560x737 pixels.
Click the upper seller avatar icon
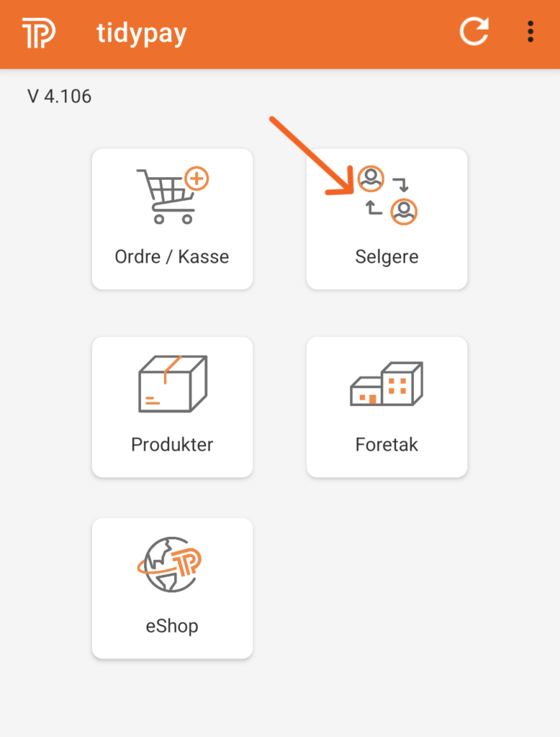(371, 178)
